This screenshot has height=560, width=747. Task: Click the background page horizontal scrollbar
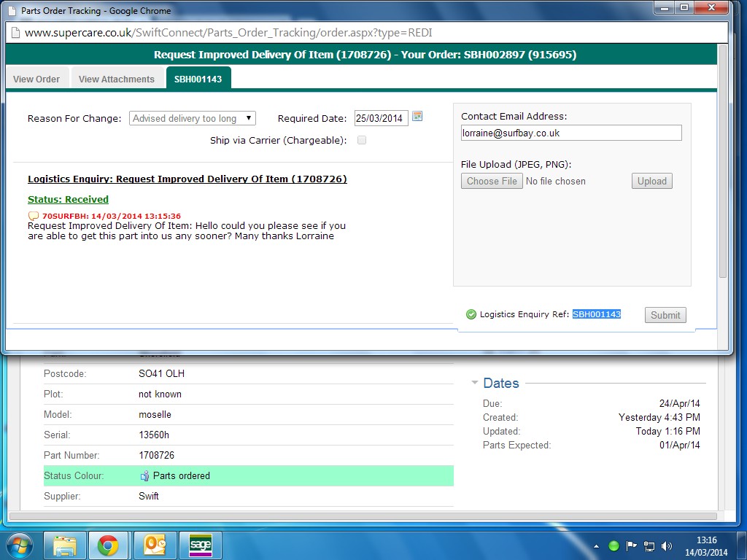(363, 516)
